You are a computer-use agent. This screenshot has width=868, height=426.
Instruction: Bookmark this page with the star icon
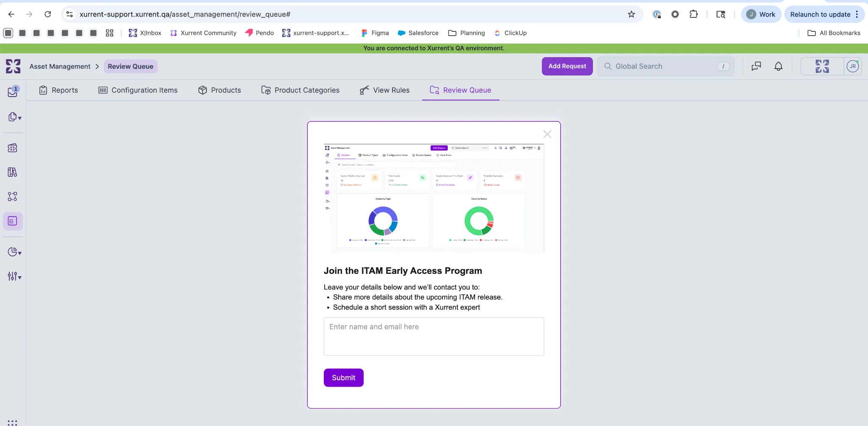[x=632, y=14]
